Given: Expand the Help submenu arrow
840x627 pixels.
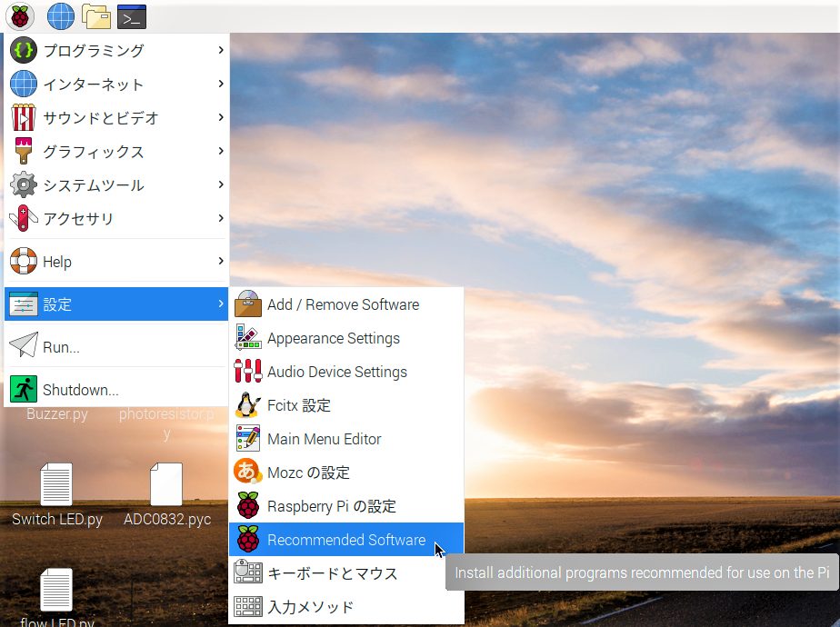Looking at the screenshot, I should (x=221, y=261).
